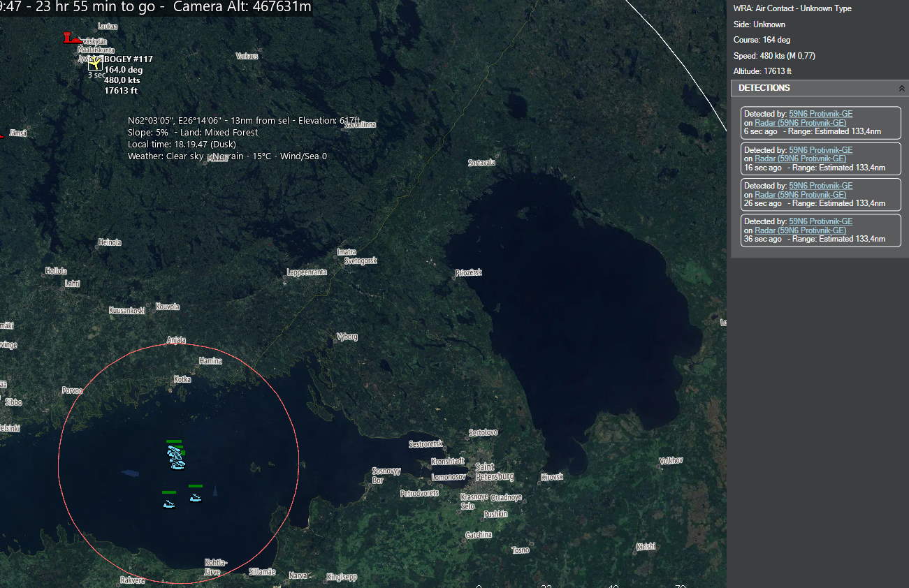Select the lower-left friendly blue ship

[x=169, y=504]
